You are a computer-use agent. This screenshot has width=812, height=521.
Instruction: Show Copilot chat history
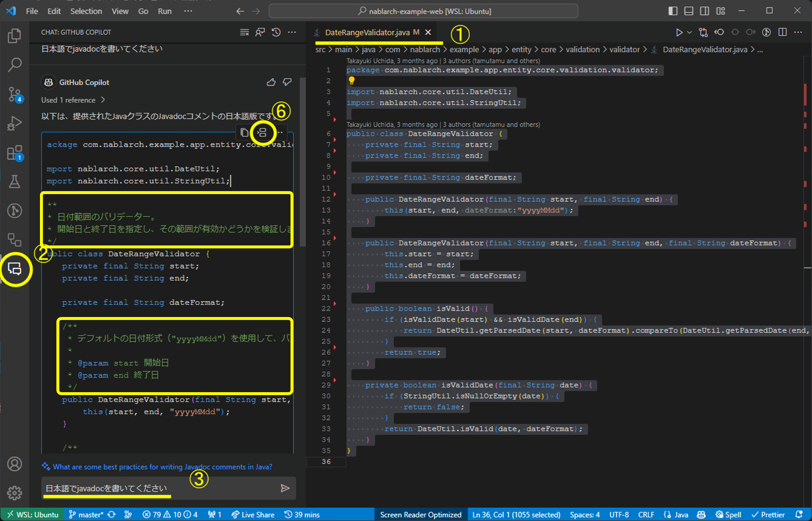(276, 32)
